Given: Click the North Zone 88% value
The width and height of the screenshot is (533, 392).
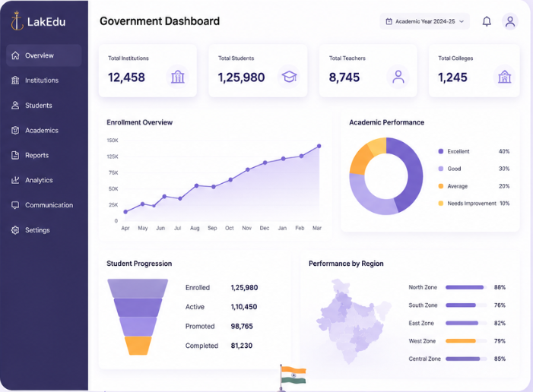Looking at the screenshot, I should 500,287.
